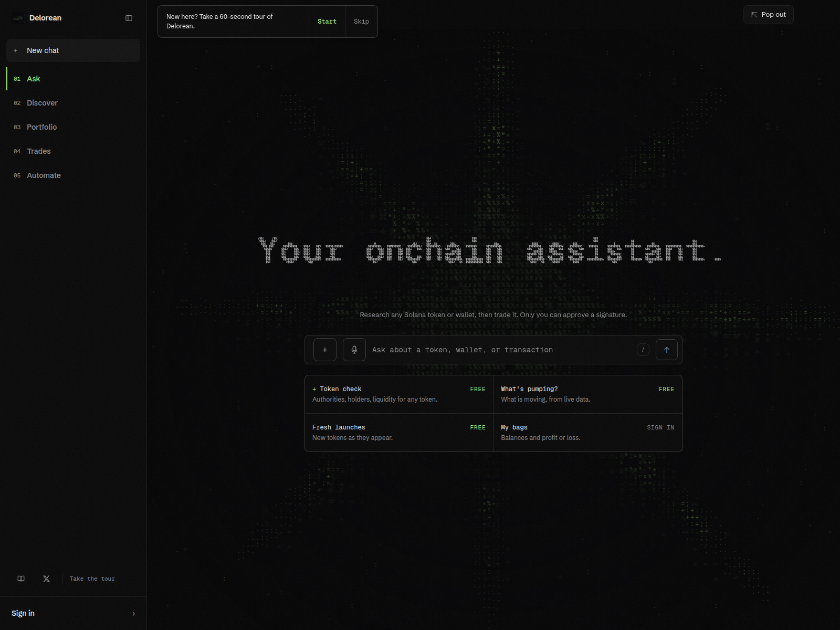Click 'New tokens as they appear' text
This screenshot has height=630, width=840.
click(352, 438)
